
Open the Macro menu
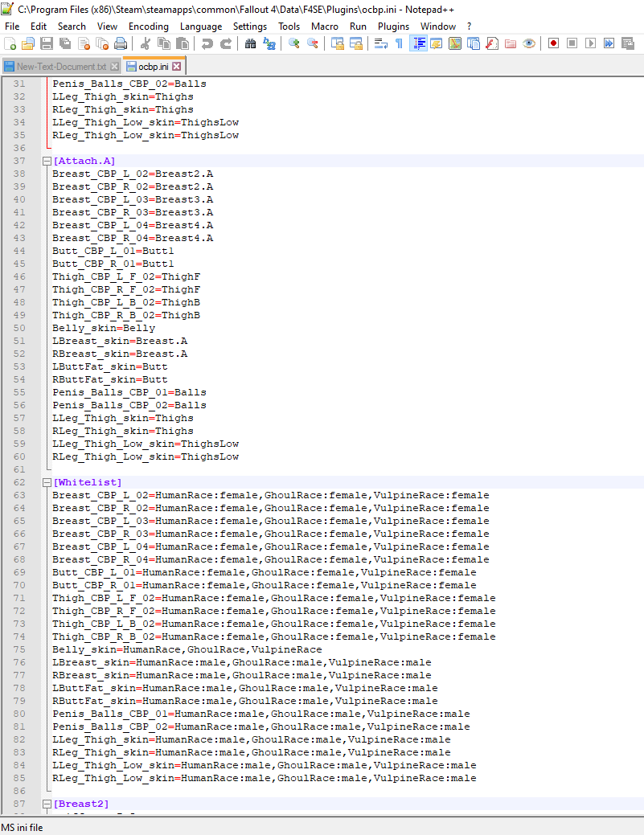point(324,26)
